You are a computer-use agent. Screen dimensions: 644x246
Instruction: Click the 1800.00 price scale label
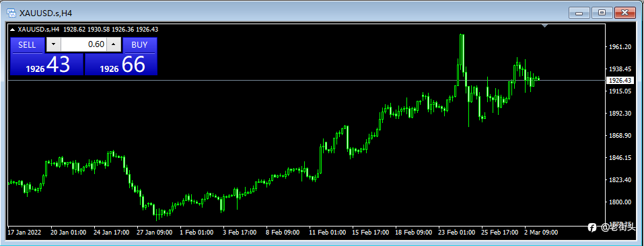(x=620, y=202)
